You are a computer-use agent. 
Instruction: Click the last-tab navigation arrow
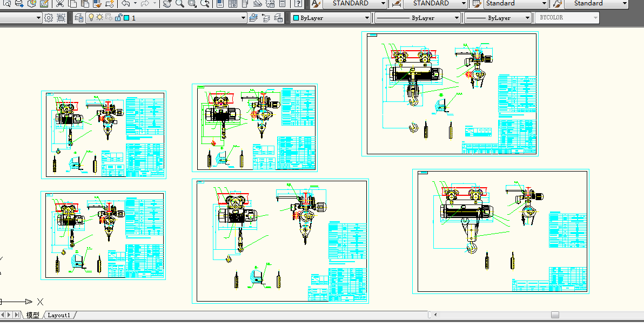(17, 315)
